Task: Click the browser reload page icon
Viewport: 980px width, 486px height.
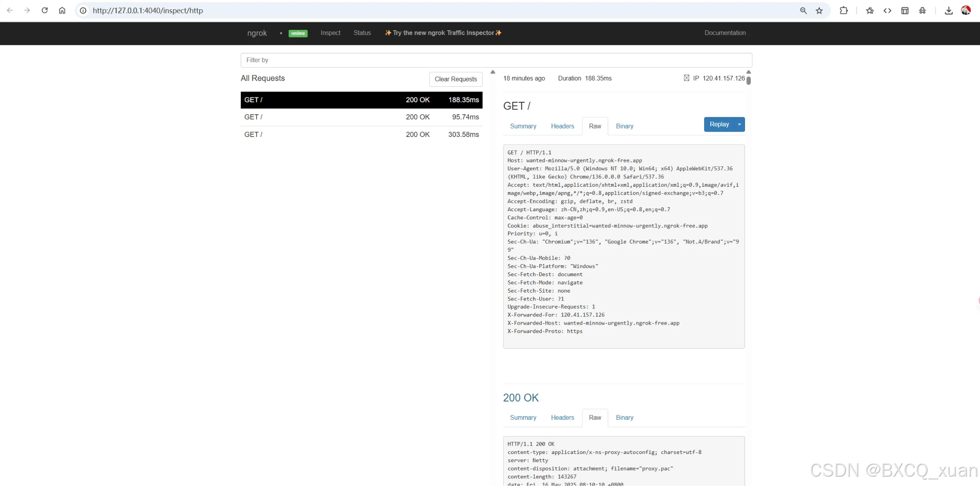Action: 44,10
